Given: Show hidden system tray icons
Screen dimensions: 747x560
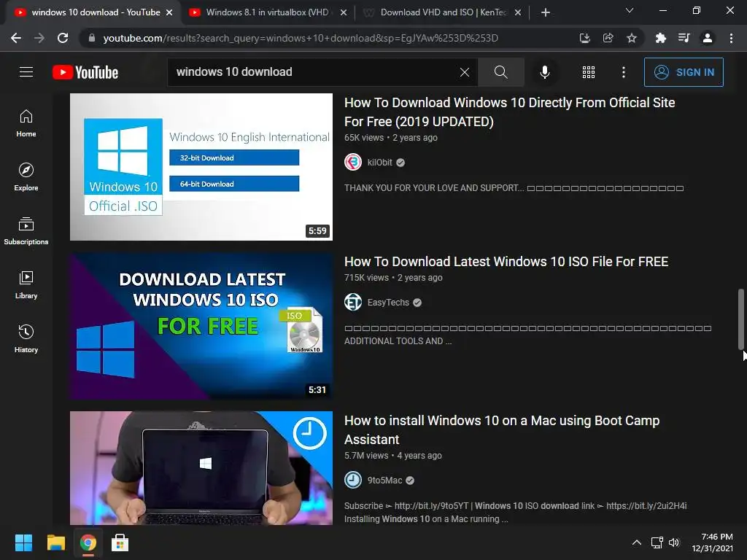Looking at the screenshot, I should [x=636, y=542].
